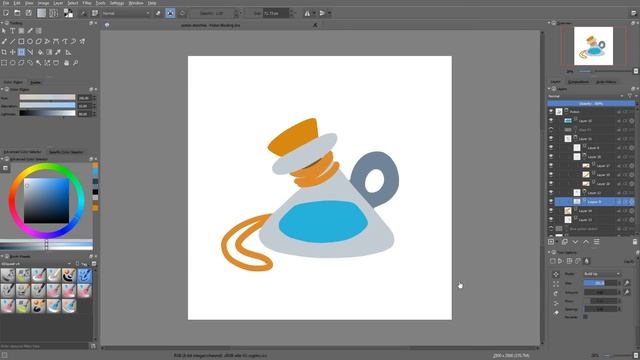Switch to the Undo History tab
The image size is (640, 360).
coord(606,82)
